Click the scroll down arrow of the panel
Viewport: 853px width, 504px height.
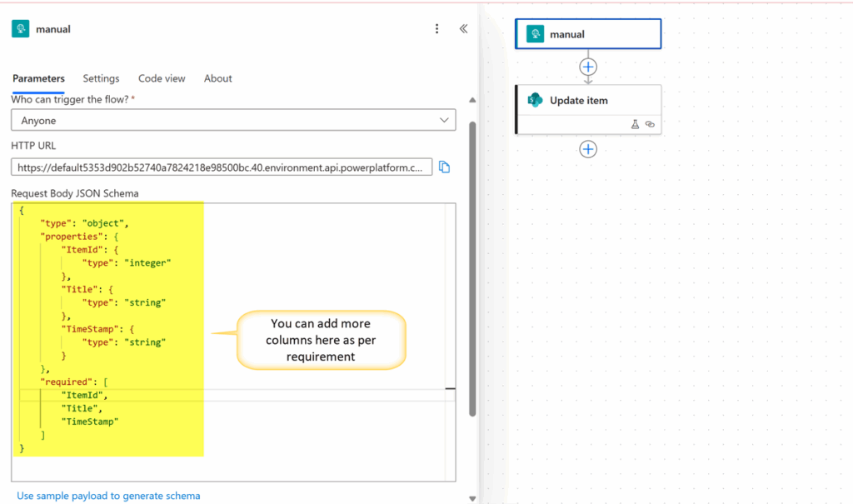[473, 498]
